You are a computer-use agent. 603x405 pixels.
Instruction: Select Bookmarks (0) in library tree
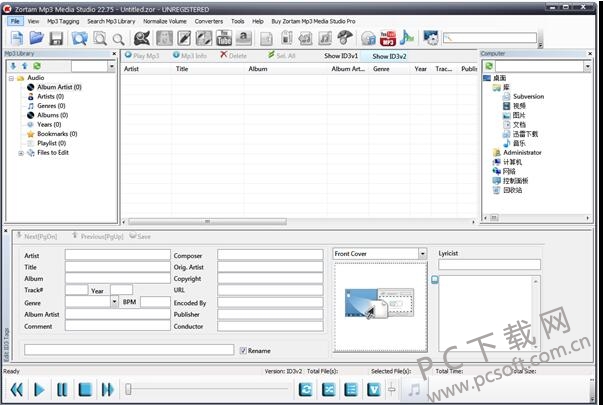57,134
